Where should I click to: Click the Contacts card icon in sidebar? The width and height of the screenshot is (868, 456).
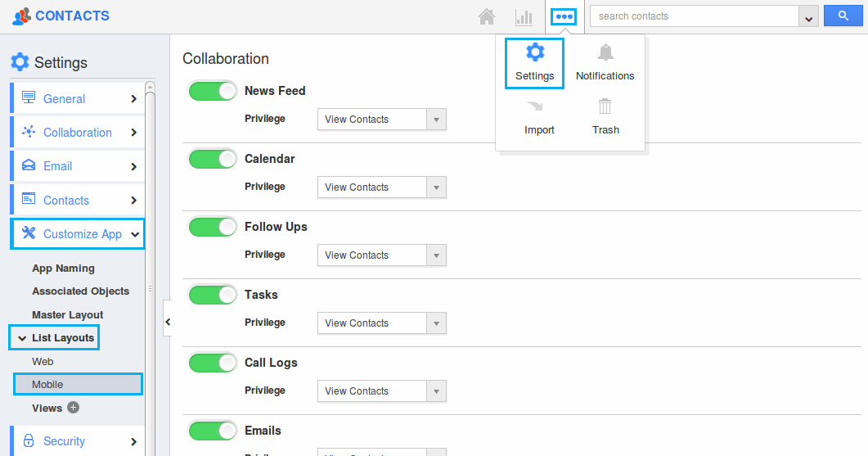tap(29, 199)
